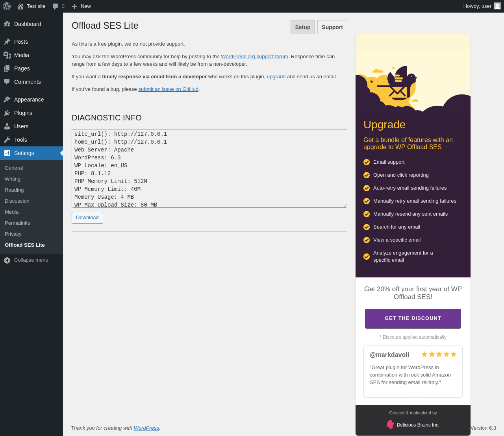Click the 'Discount applied automatically' note

click(413, 337)
